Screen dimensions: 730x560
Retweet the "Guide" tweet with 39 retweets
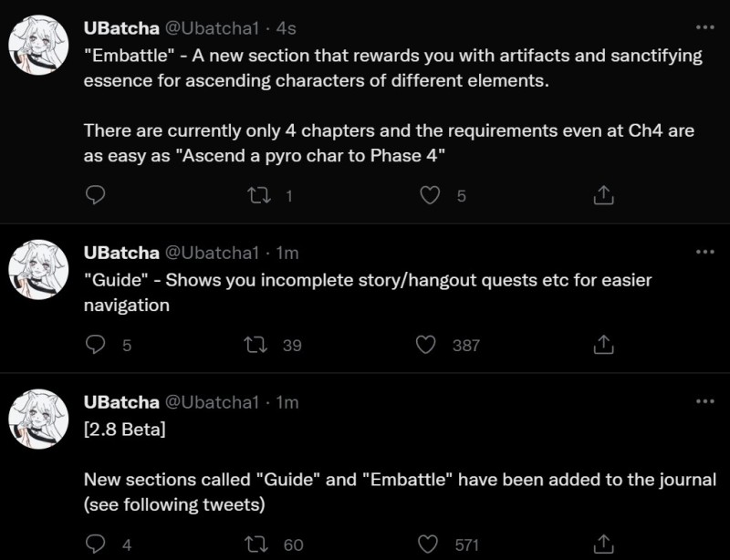click(x=255, y=345)
